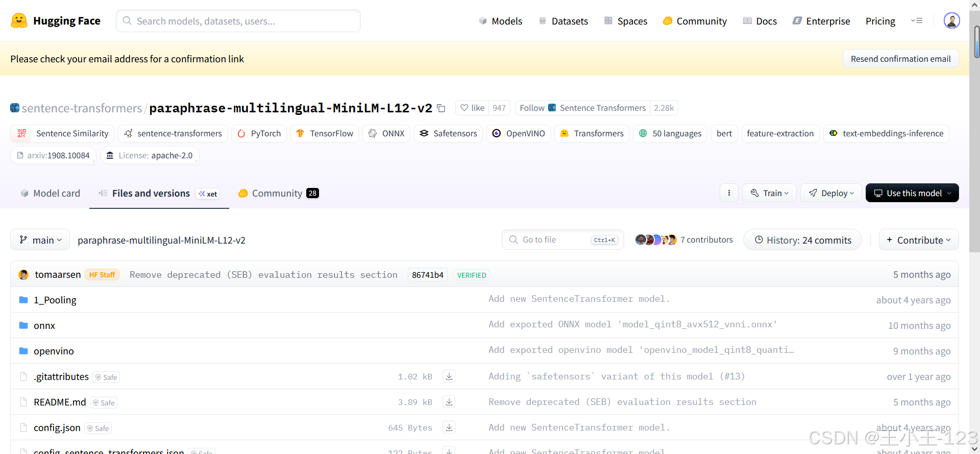This screenshot has height=454, width=980.
Task: Open Community in top navigation
Action: tap(695, 21)
